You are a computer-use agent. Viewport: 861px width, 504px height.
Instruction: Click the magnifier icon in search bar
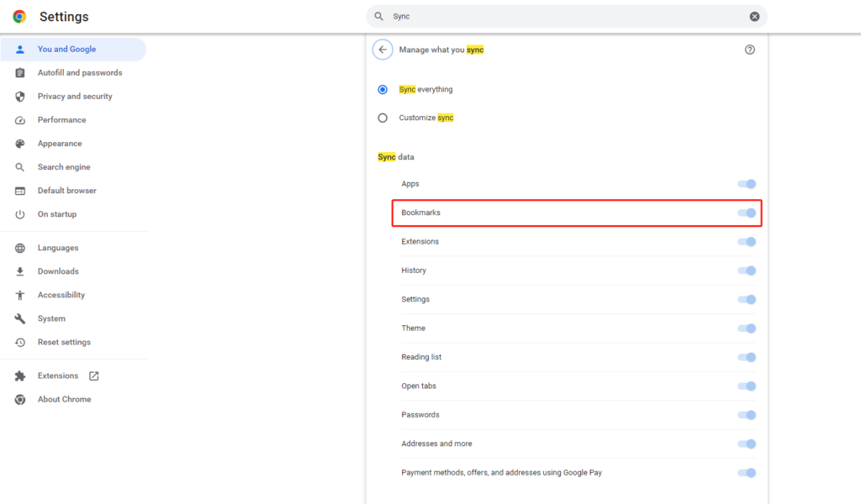379,17
